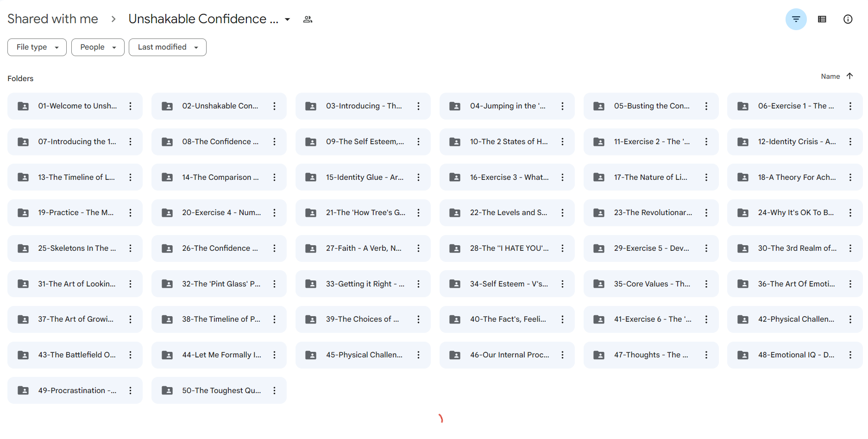Open more actions for 36-The Art Of Emoti... folder
Screen dimensions: 868x439
(x=850, y=284)
